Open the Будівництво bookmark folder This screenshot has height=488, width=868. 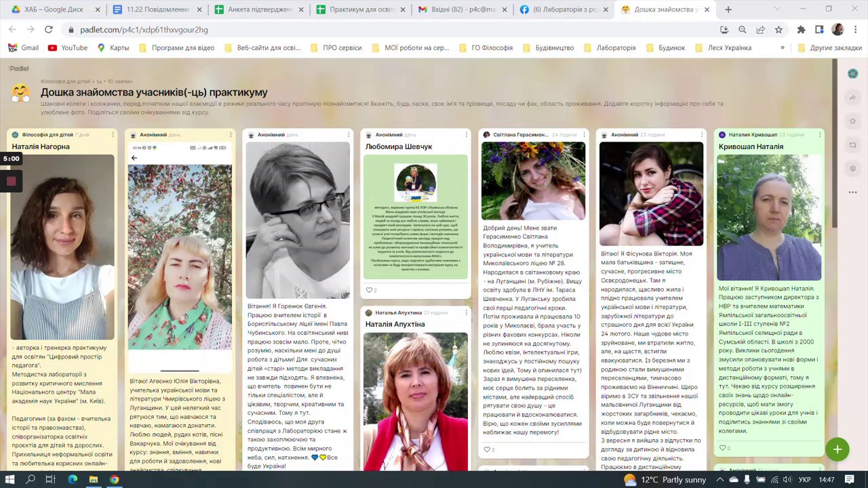tap(548, 48)
